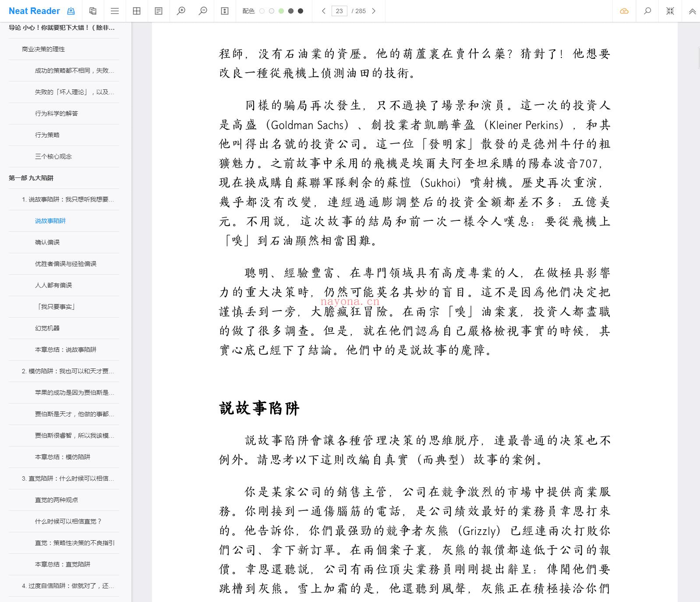
Task: Open the library icon in toolbar
Action: (93, 11)
